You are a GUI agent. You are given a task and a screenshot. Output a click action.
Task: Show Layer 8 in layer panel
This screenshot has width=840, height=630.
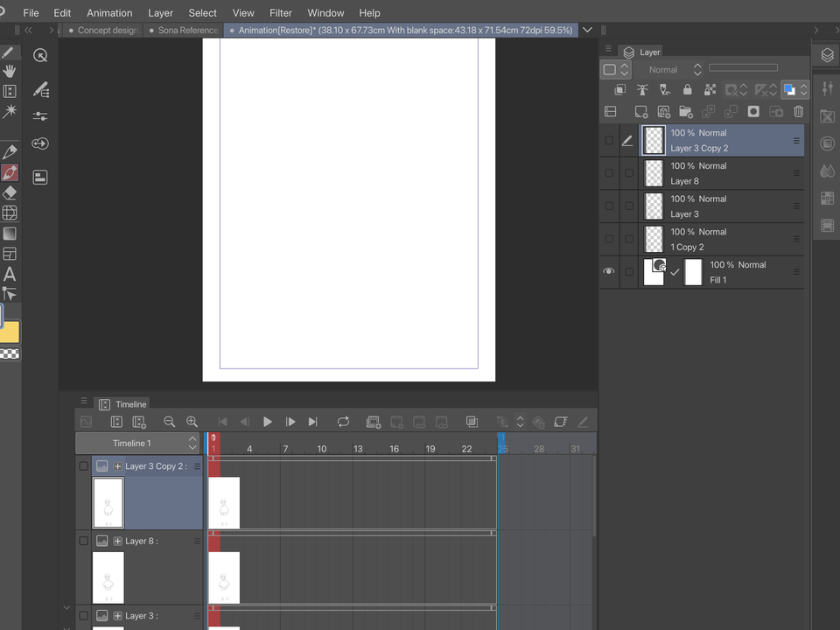[x=609, y=173]
